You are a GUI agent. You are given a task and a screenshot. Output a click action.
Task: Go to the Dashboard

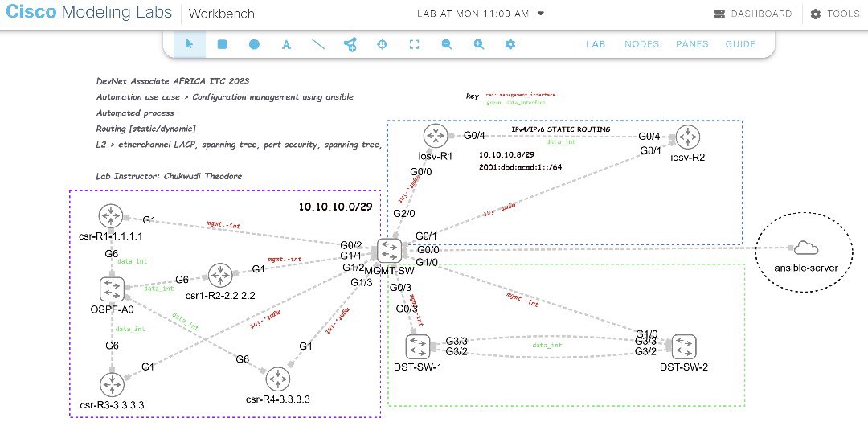(x=753, y=14)
